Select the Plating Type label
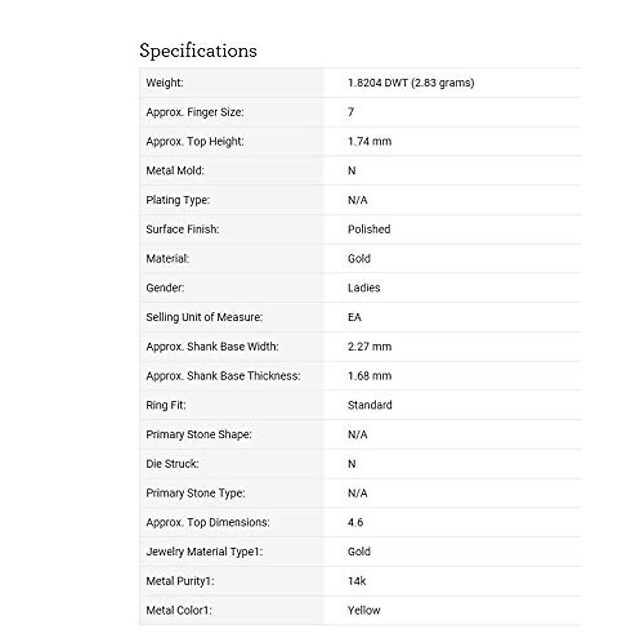The height and width of the screenshot is (644, 644). click(178, 200)
